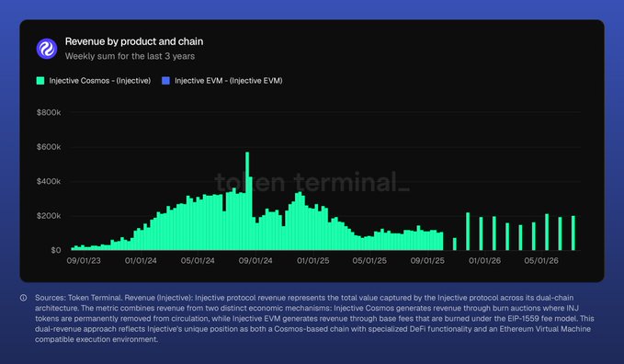
Task: Click the 'Weekly sum for the last 3 years' subtitle
Action: pos(130,56)
